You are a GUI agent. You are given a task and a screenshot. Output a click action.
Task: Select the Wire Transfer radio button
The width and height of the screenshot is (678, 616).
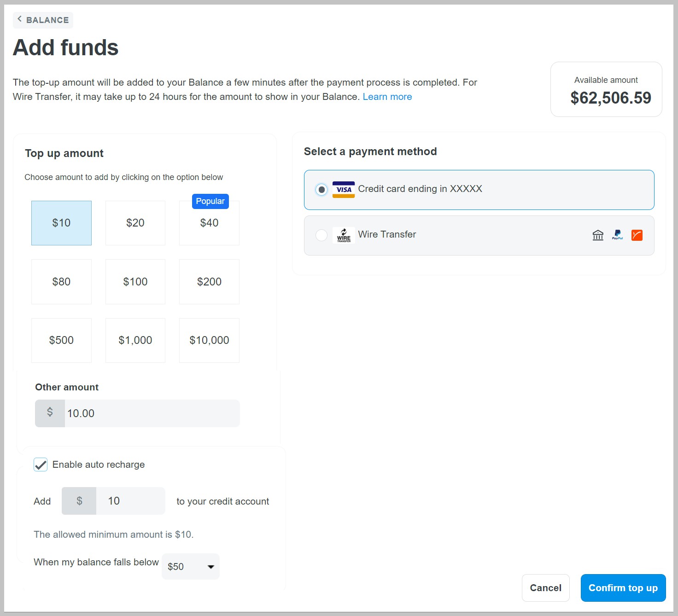[x=321, y=235]
